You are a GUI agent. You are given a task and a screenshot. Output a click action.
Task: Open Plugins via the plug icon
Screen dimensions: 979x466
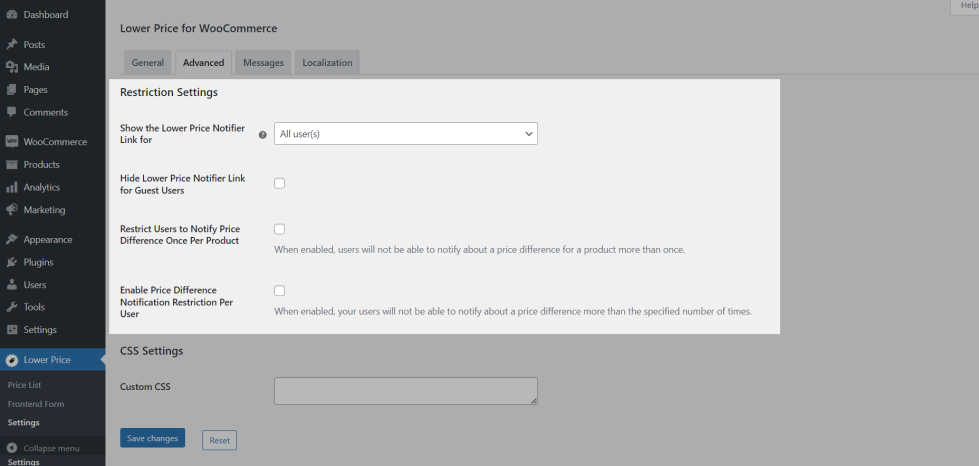pos(12,262)
